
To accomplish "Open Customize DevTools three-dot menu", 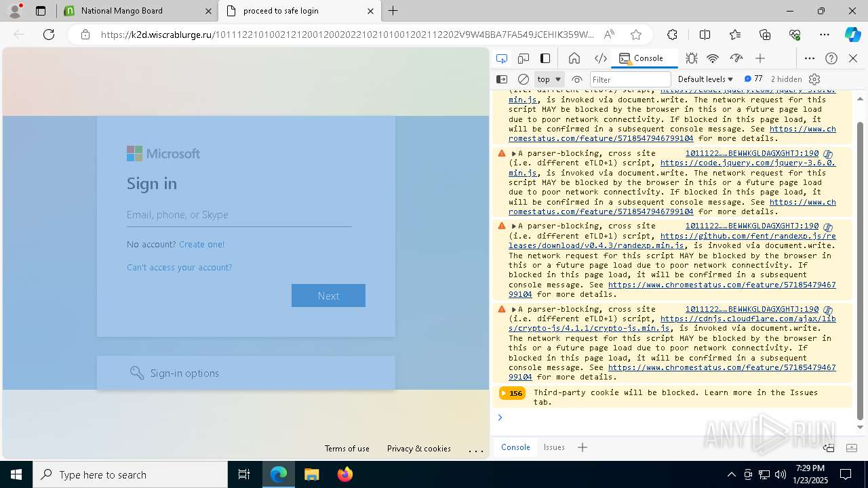I will pyautogui.click(x=810, y=58).
